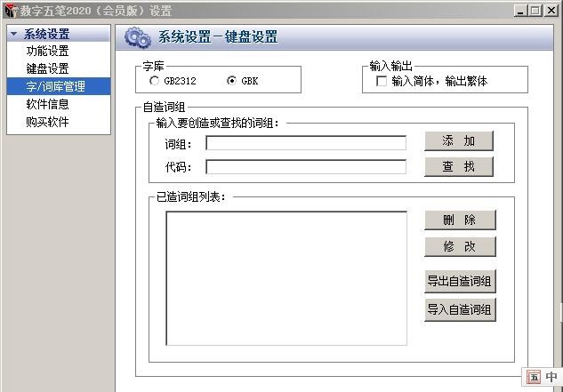This screenshot has height=392, width=563.
Task: Enable 输入简体，输出繁体 checkbox
Action: tap(382, 81)
